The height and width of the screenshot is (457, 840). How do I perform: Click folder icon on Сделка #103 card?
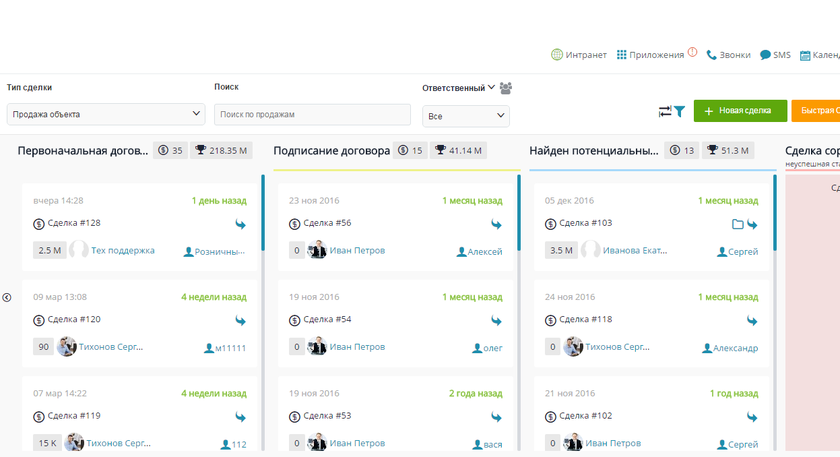737,225
